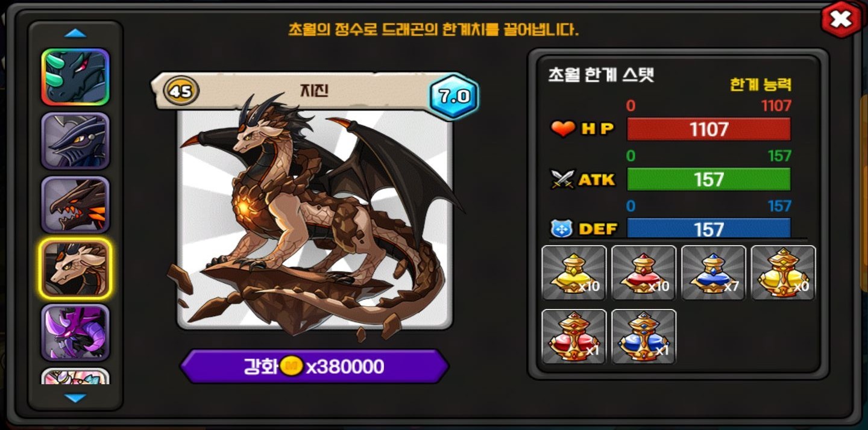Click the red HP bar showing 1107
Image resolution: width=868 pixels, height=430 pixels.
click(709, 129)
